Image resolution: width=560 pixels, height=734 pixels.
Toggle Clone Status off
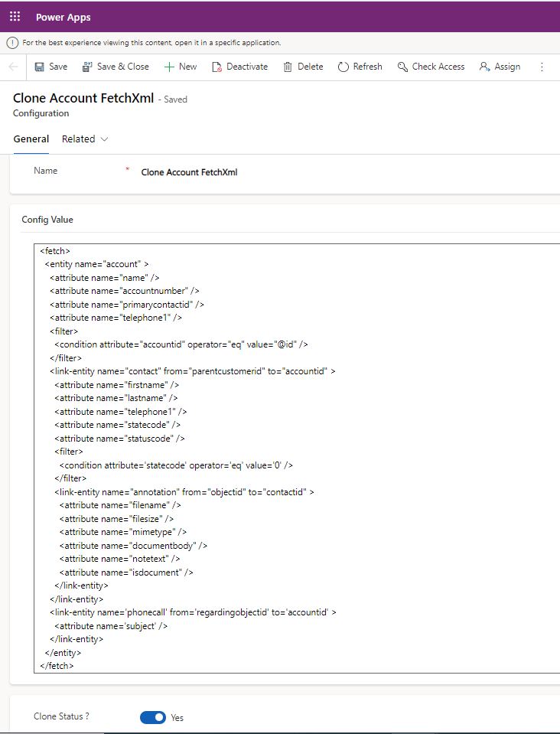click(x=153, y=717)
